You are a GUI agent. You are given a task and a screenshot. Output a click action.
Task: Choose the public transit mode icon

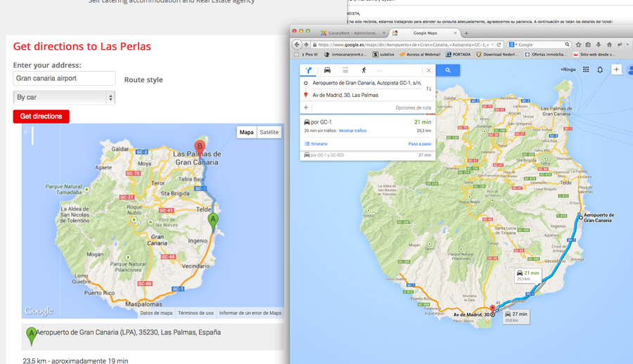click(345, 70)
